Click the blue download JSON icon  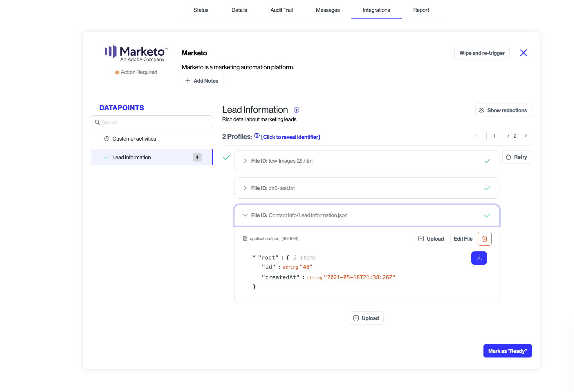[479, 258]
